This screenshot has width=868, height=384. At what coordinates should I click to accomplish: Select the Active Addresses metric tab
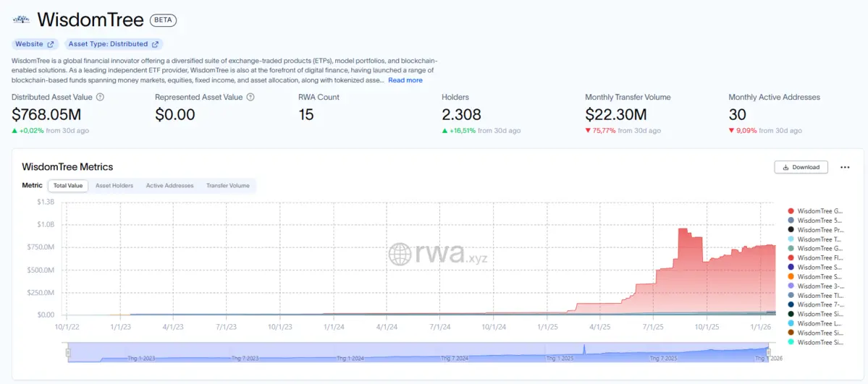[x=169, y=186]
